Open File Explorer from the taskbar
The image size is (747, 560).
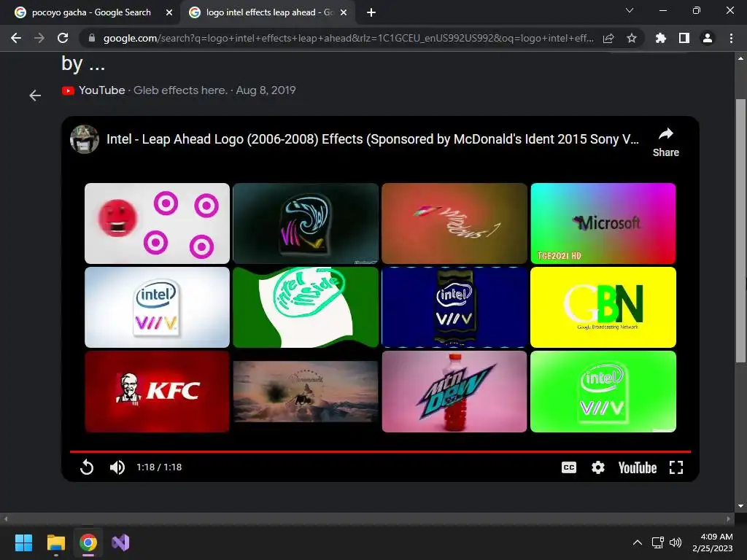(x=55, y=542)
